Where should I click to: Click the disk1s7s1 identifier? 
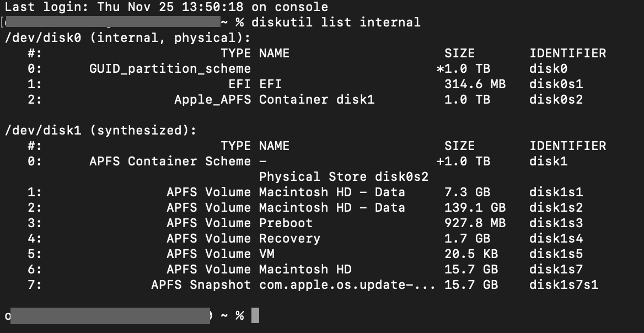[564, 285]
